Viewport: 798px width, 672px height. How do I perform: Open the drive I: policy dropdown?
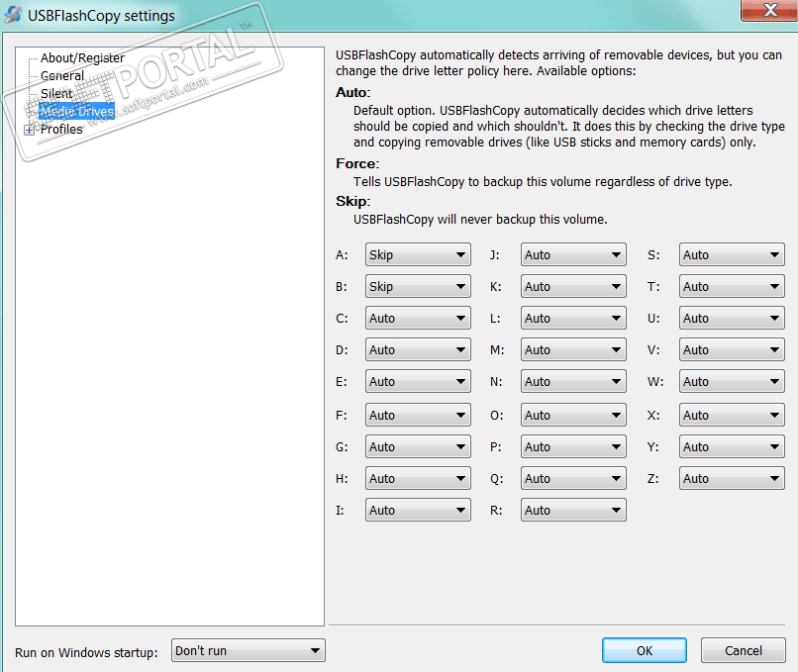(418, 510)
